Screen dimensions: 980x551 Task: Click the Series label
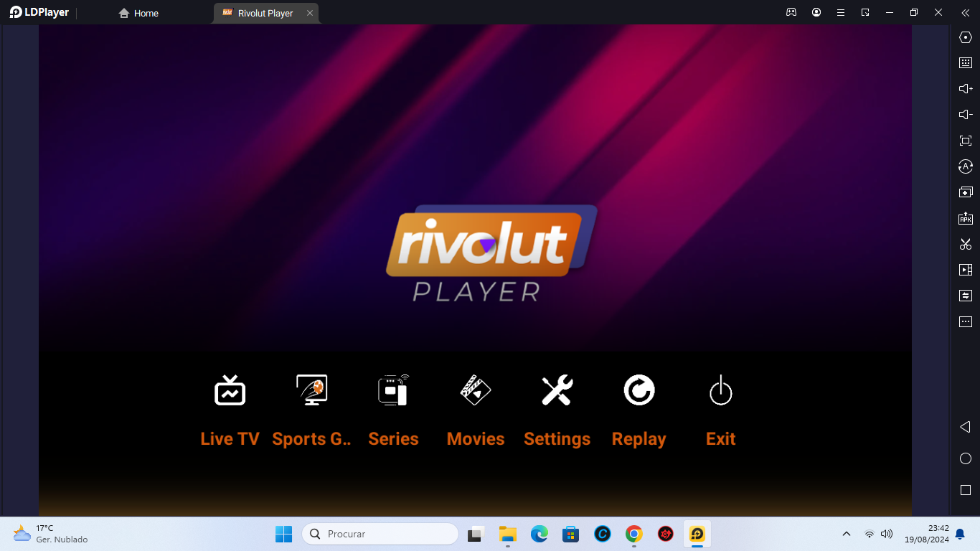click(393, 439)
